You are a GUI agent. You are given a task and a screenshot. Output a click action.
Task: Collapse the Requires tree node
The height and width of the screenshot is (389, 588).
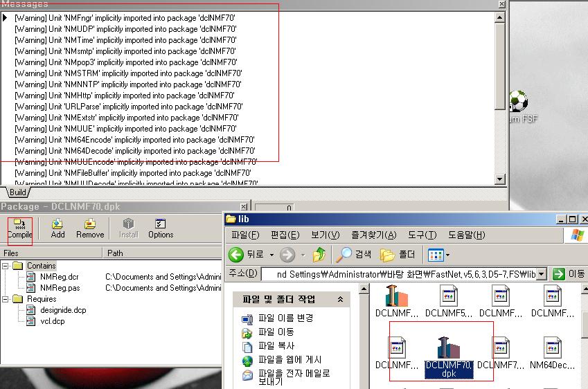click(7, 299)
